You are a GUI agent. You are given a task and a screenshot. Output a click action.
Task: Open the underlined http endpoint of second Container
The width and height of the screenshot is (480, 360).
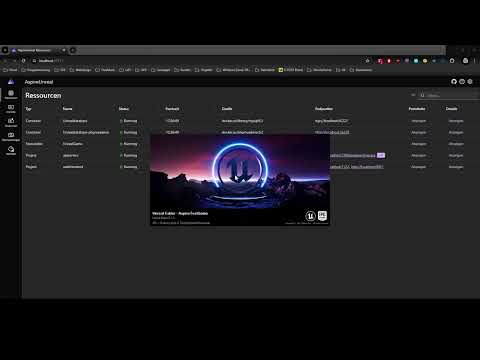coord(332,132)
